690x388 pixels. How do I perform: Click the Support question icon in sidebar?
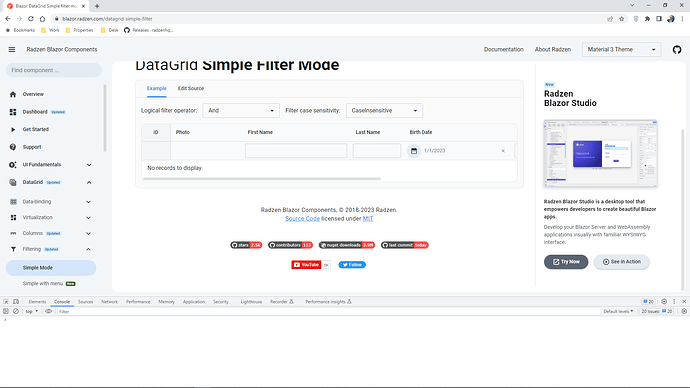click(x=13, y=147)
